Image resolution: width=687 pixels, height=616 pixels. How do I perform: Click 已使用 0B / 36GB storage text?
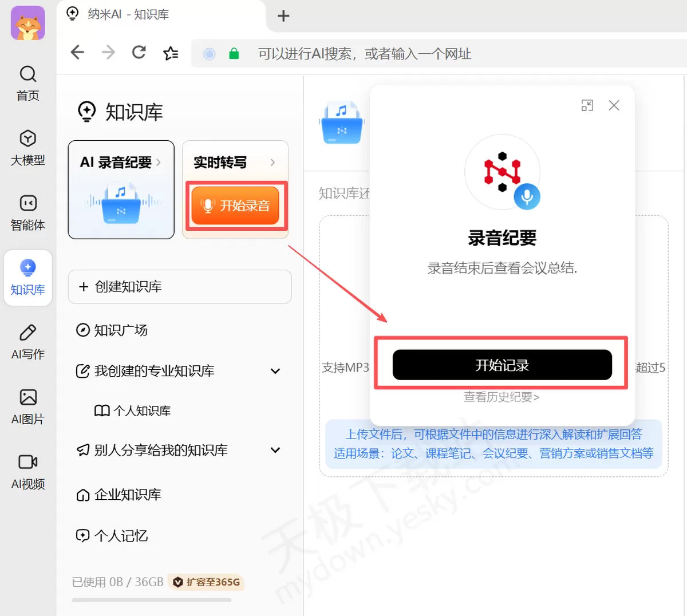click(118, 582)
